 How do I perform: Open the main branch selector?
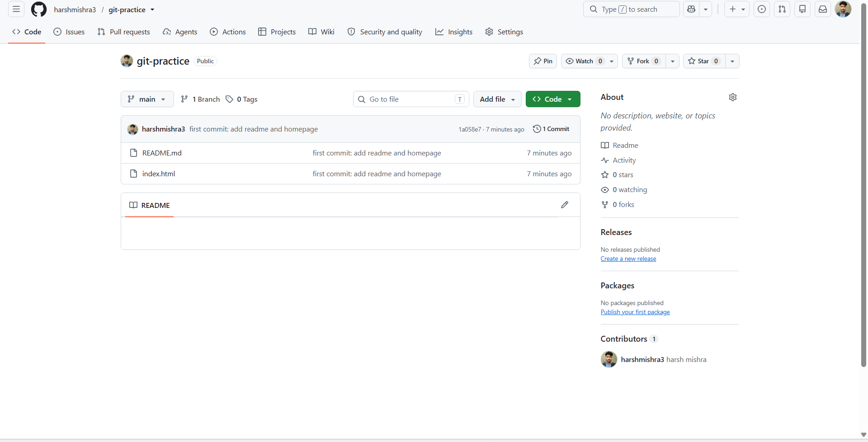(147, 99)
